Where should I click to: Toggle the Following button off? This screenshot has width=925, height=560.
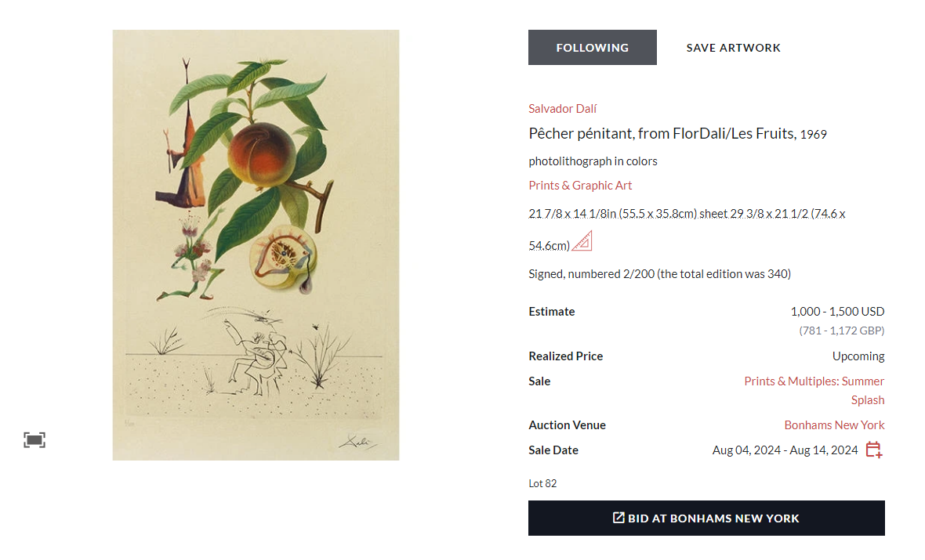click(x=592, y=48)
